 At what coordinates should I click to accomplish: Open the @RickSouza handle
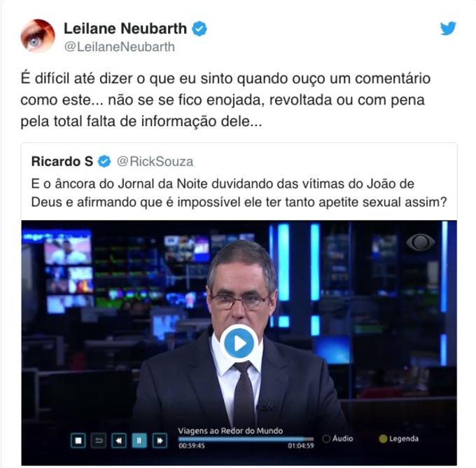155,161
